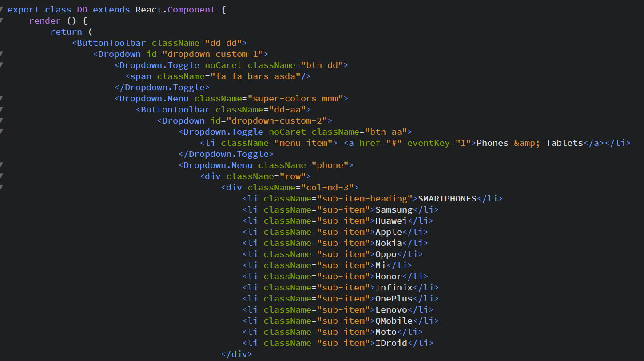Screen dimensions: 644x361
Task: Fold the super-colors Dropdown.Menu section
Action: click(3, 98)
